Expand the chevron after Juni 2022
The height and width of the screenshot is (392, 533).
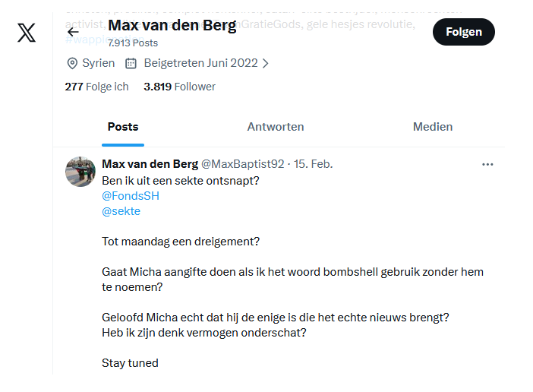266,63
